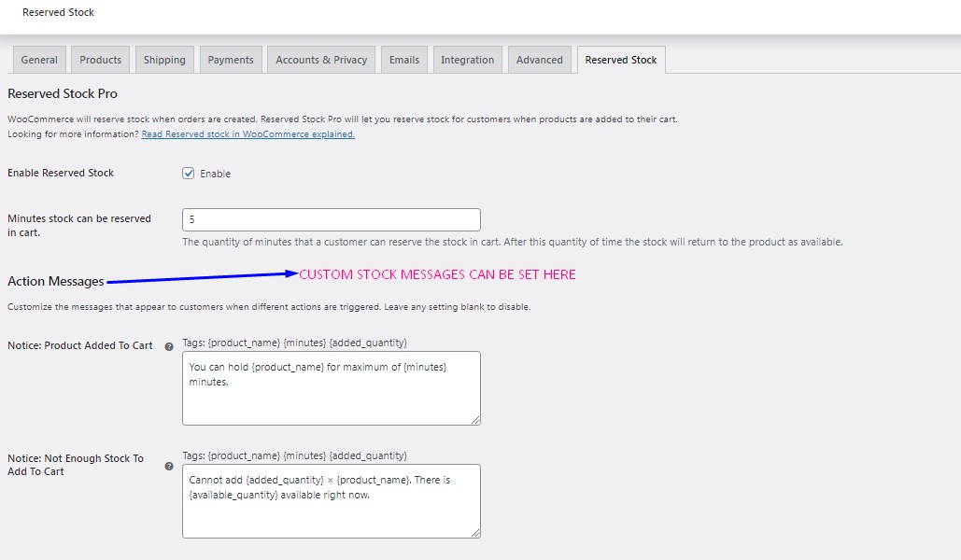Screen dimensions: 961x560
Task: Switch to the Payments tab
Action: 230,59
